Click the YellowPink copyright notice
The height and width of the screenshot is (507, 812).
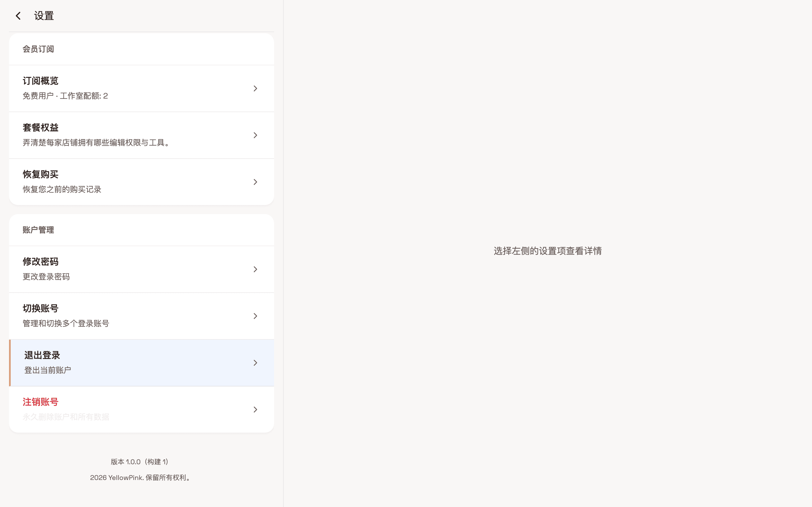pos(140,477)
